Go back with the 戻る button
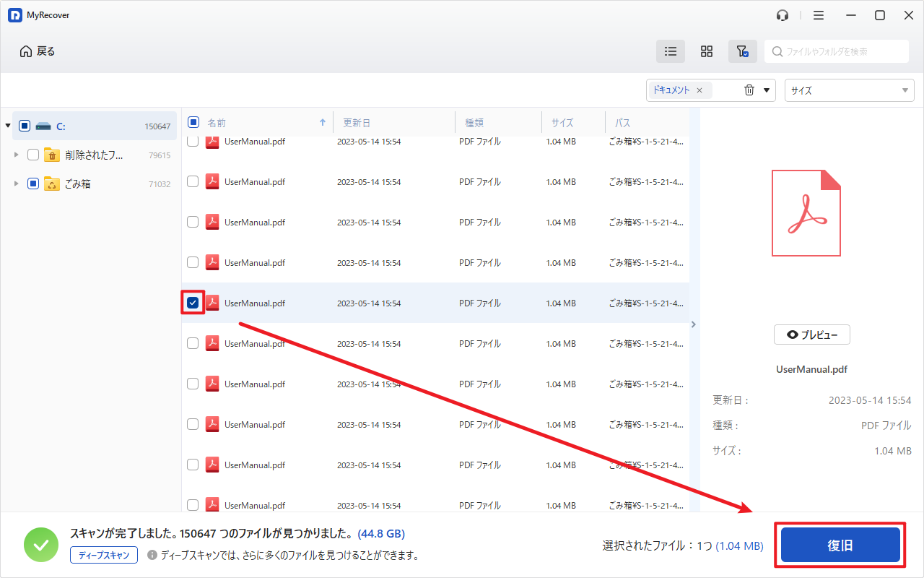Image resolution: width=924 pixels, height=578 pixels. point(38,51)
